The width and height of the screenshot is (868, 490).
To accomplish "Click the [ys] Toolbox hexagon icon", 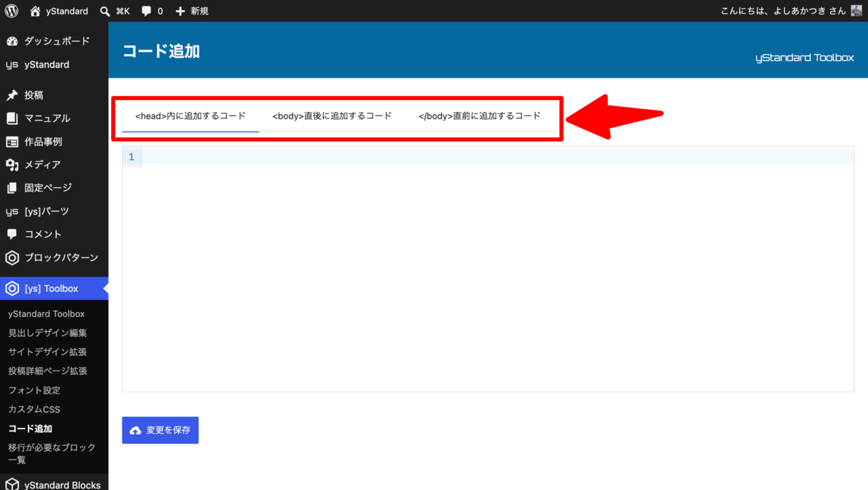I will (12, 289).
